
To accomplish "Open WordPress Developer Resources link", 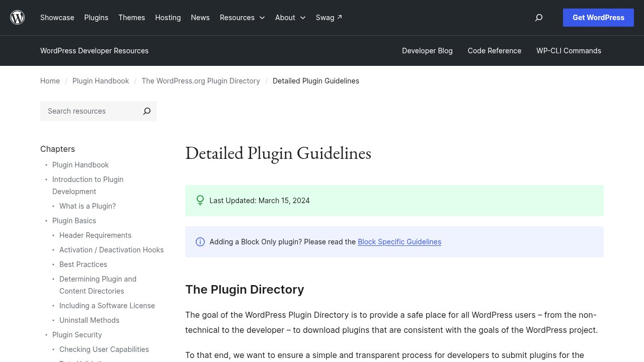I will pos(94,51).
